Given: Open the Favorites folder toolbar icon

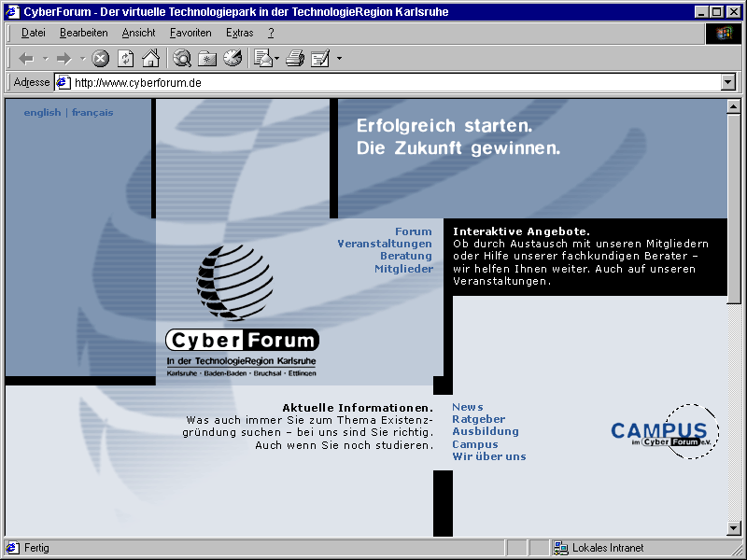Looking at the screenshot, I should 207,59.
